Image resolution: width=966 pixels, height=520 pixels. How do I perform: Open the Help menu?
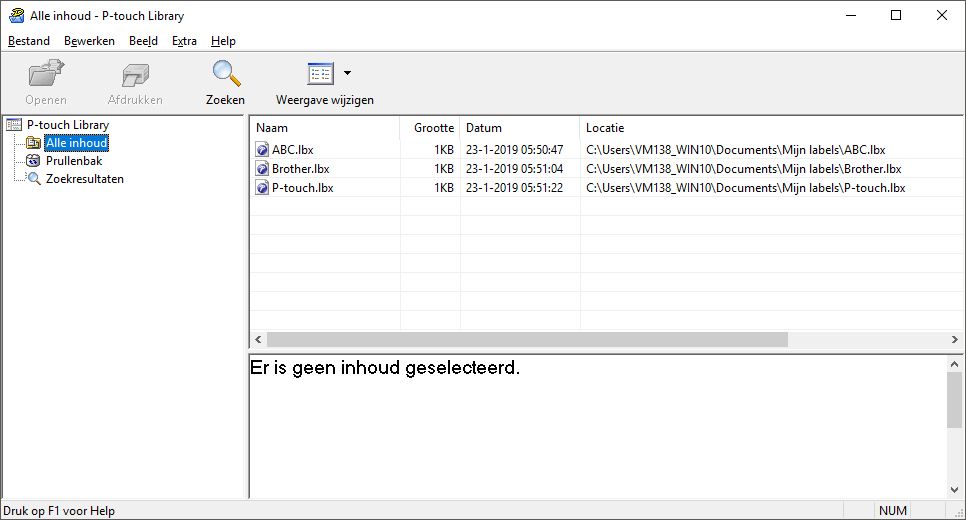pos(223,41)
